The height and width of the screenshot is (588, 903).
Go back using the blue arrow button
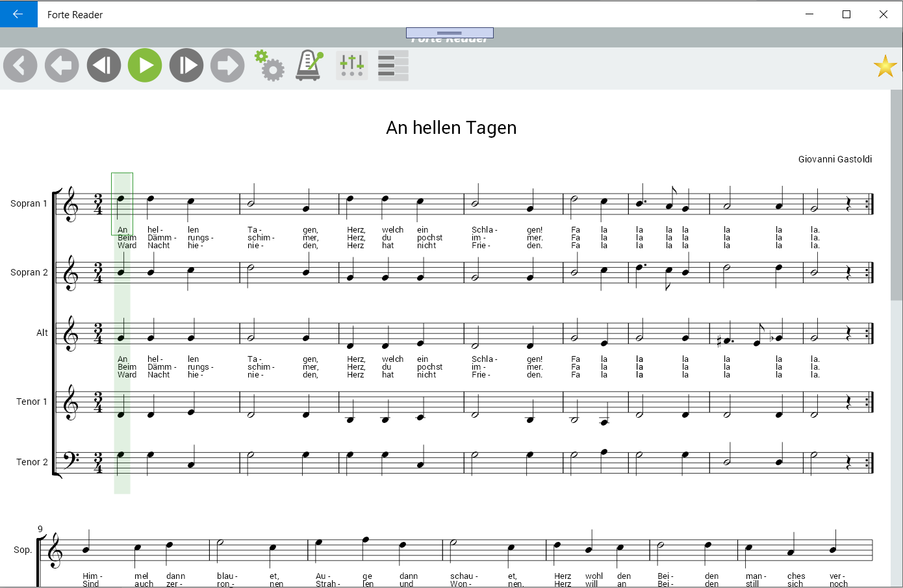coord(18,14)
